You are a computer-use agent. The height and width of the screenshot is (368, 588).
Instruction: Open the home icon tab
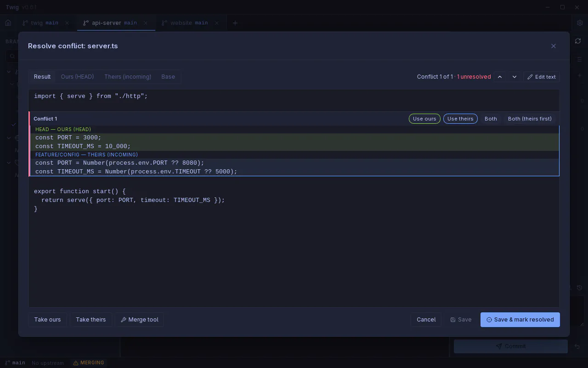(x=8, y=23)
